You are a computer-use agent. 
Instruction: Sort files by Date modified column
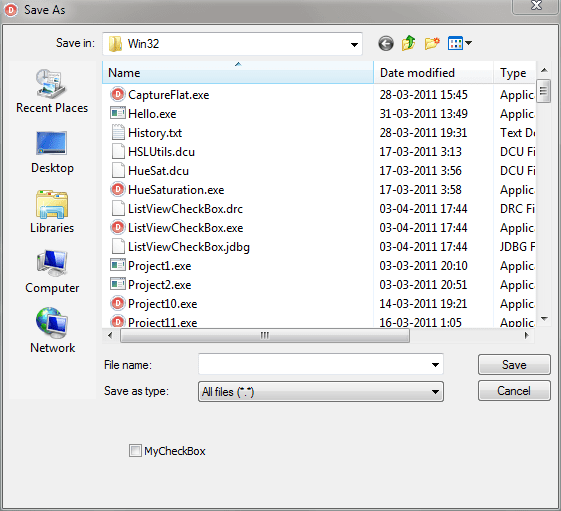pos(433,73)
